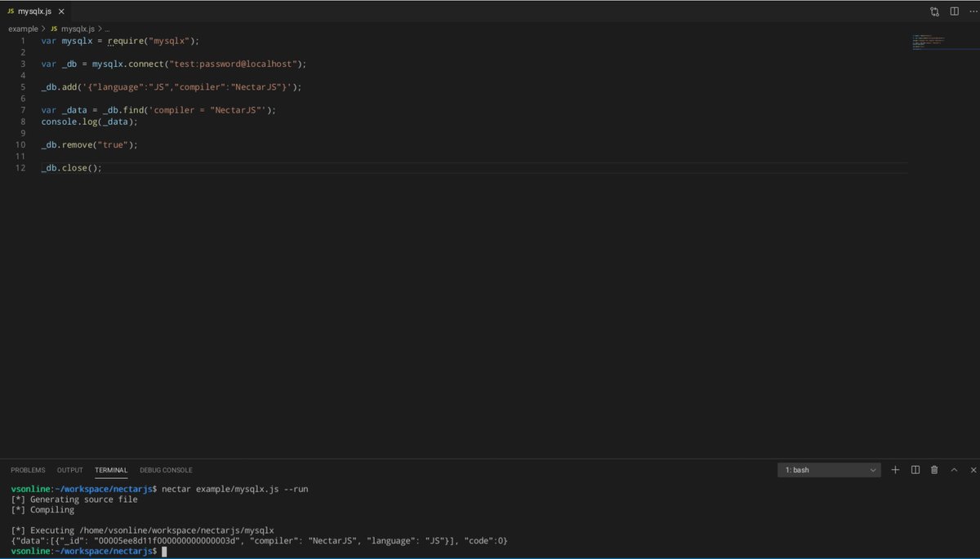Select the _db.close() line in the editor
The width and height of the screenshot is (980, 559).
[71, 167]
